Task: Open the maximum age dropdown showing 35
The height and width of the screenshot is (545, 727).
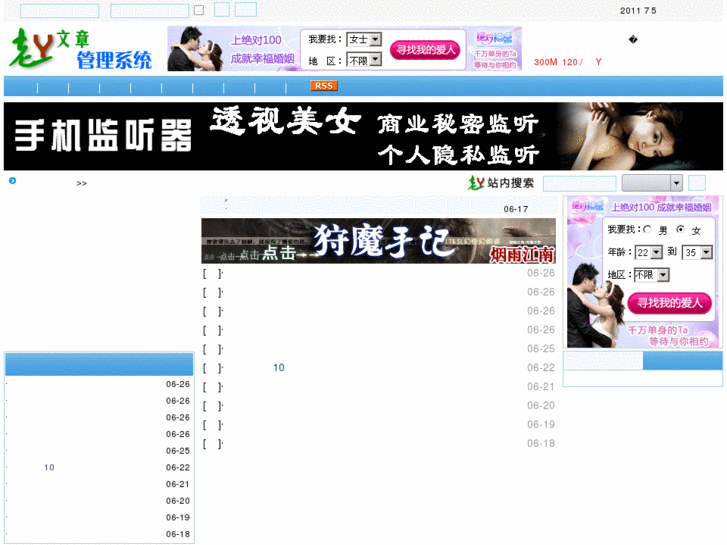Action: point(697,252)
